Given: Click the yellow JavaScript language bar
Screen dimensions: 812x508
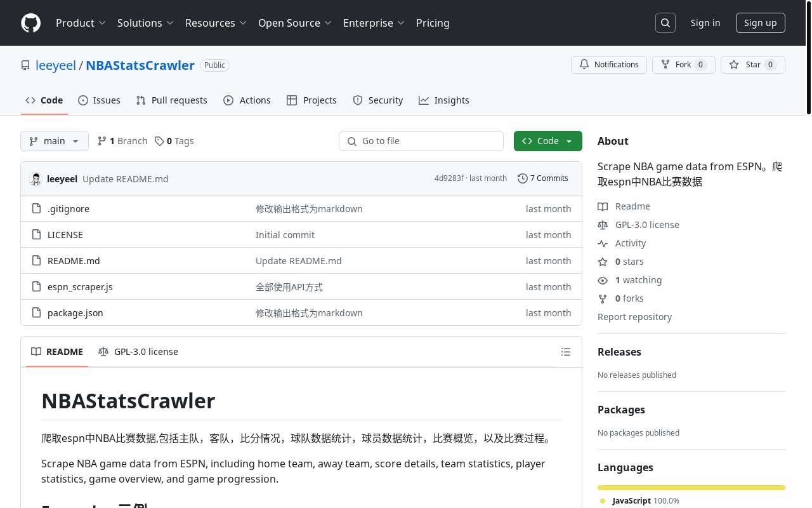Looking at the screenshot, I should (691, 488).
